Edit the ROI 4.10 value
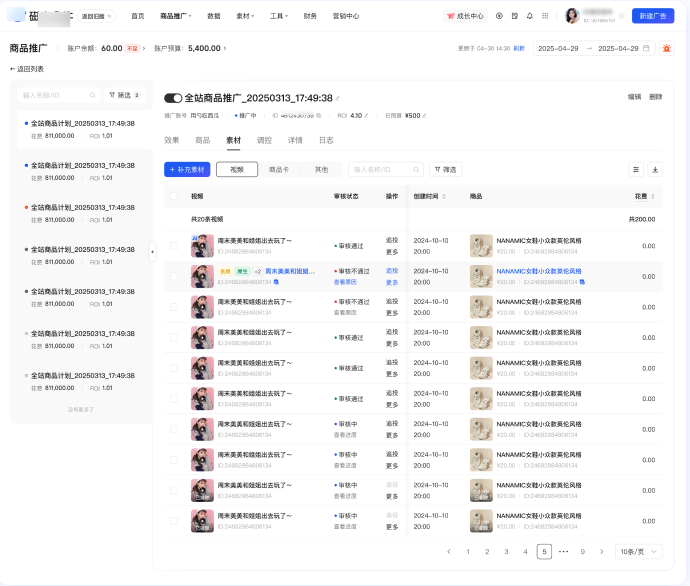This screenshot has height=586, width=690. [366, 116]
